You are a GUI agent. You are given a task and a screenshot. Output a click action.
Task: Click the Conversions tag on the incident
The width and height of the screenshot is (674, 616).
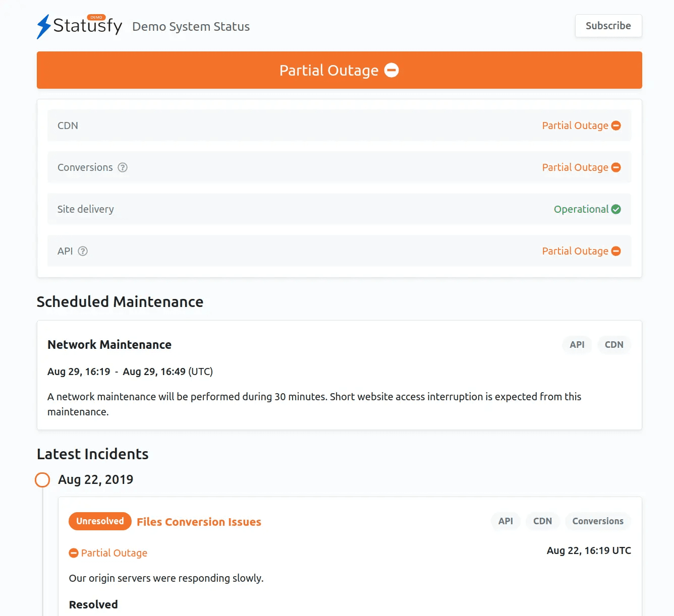(598, 521)
